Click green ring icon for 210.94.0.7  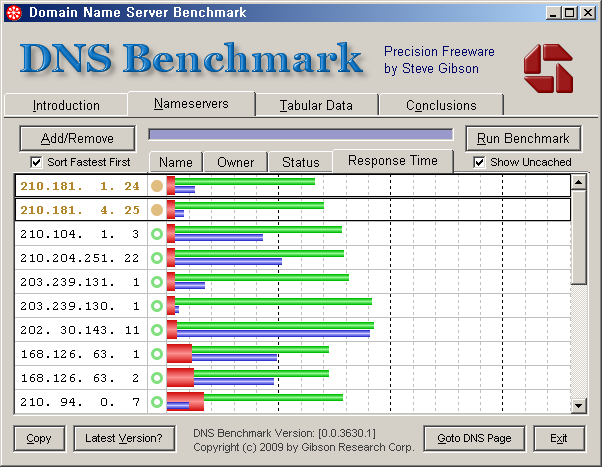[157, 402]
